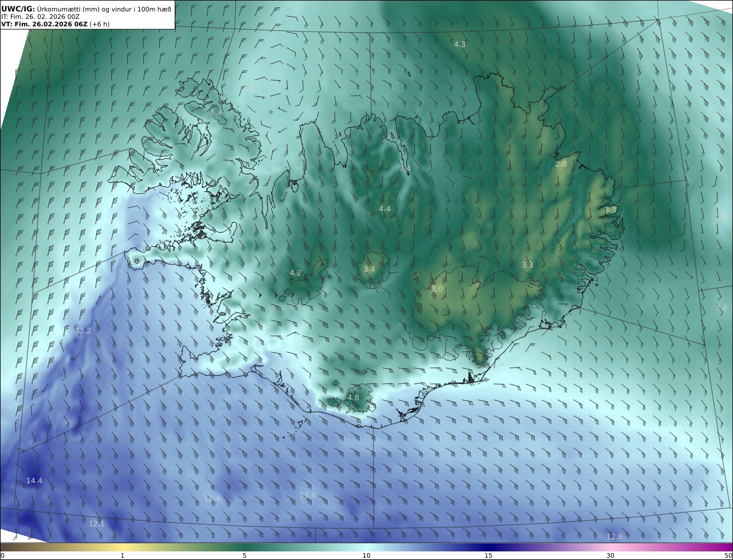Click the map value label 13.2
Screen dimensions: 733x560
[x=83, y=330]
